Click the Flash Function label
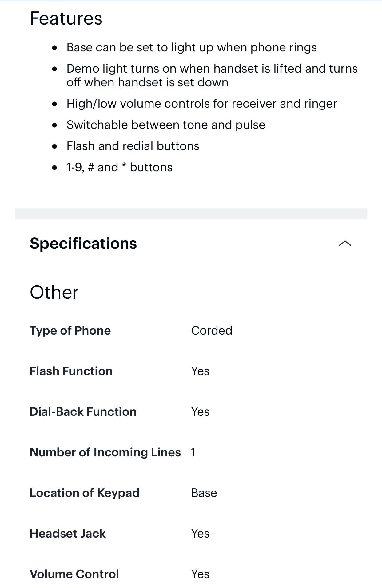This screenshot has width=382, height=588. tap(71, 371)
